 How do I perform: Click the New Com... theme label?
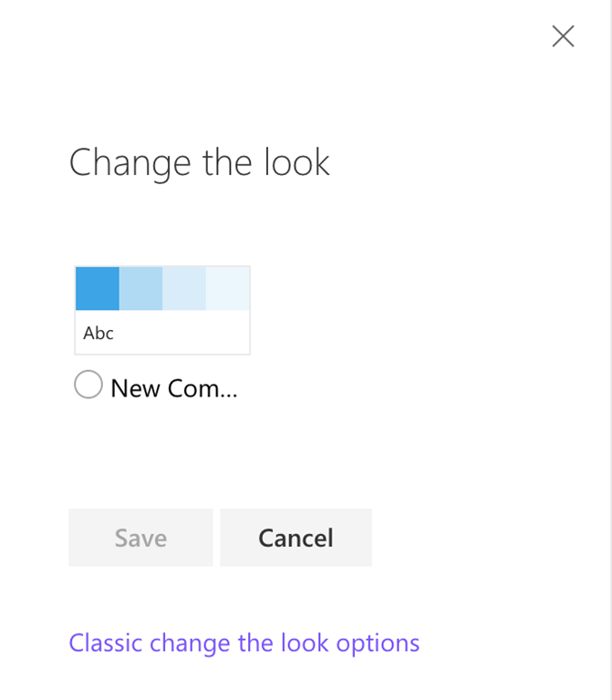point(174,388)
